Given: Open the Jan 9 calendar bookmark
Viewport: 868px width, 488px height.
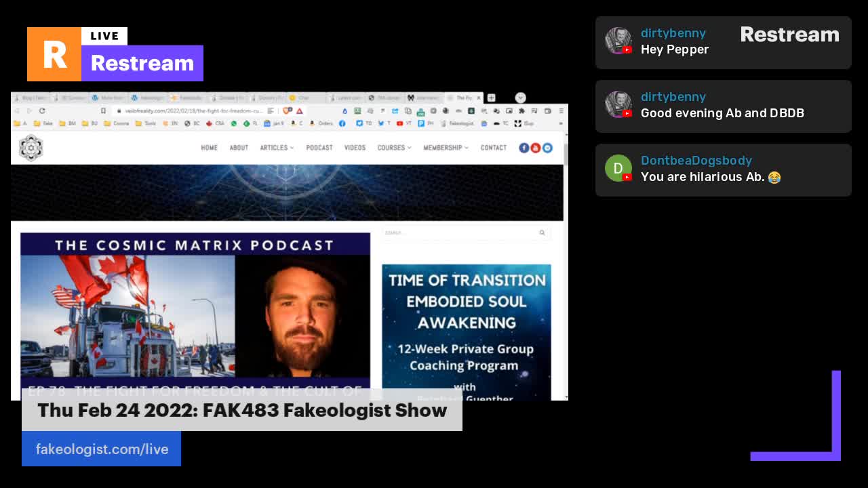Looking at the screenshot, I should point(275,123).
